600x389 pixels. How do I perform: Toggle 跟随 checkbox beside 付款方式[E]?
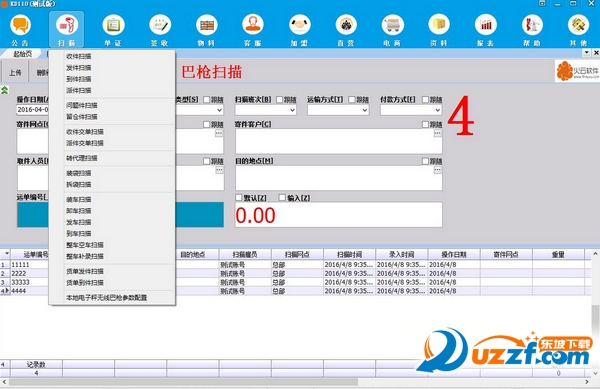coord(425,99)
